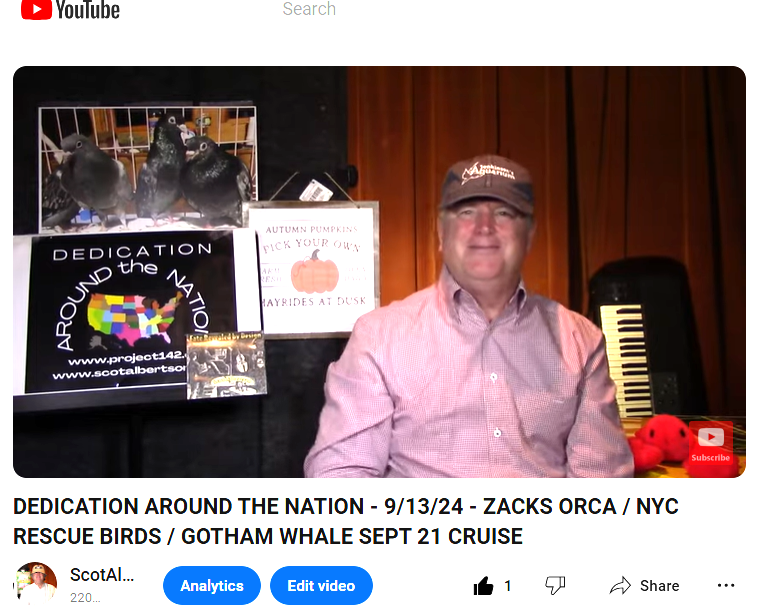Open channel Analytics
769x612 pixels.
point(212,586)
